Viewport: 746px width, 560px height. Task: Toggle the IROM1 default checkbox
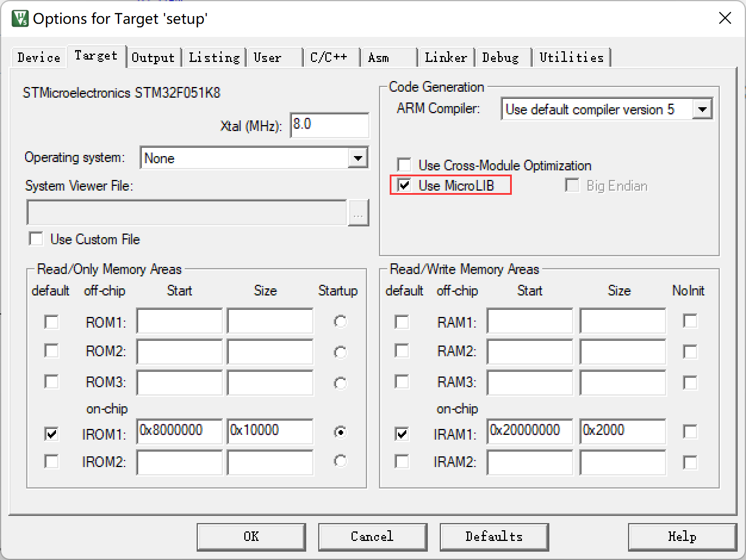coord(52,434)
